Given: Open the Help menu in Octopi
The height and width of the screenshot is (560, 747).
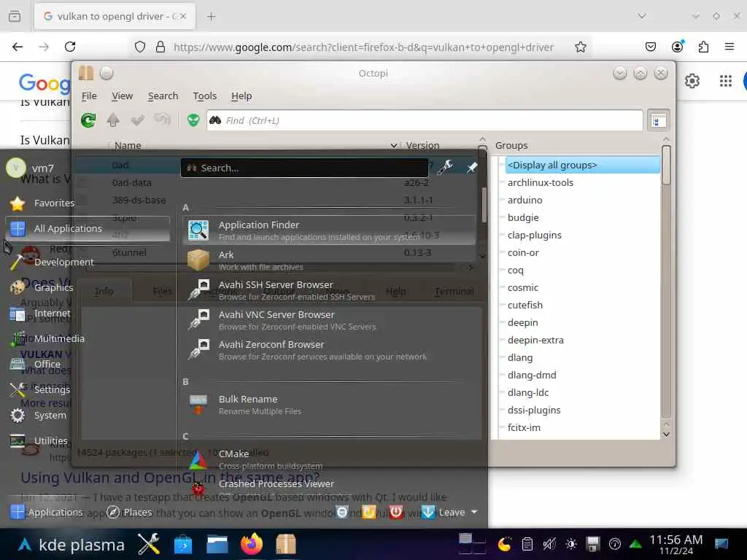Looking at the screenshot, I should (241, 96).
